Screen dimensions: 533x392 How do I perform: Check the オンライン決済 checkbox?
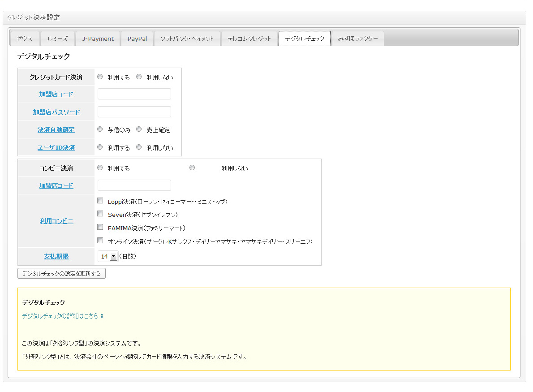100,241
